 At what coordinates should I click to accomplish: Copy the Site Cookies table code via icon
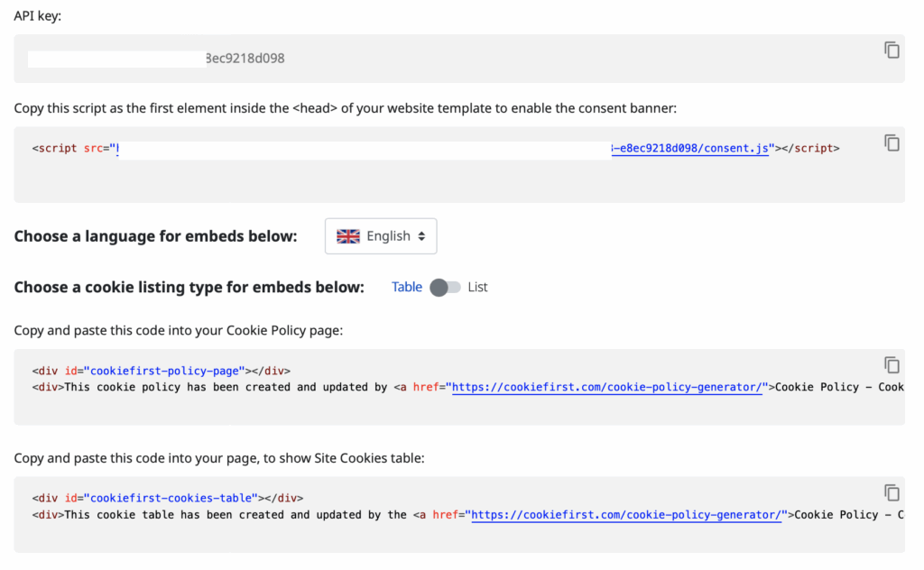tap(892, 492)
